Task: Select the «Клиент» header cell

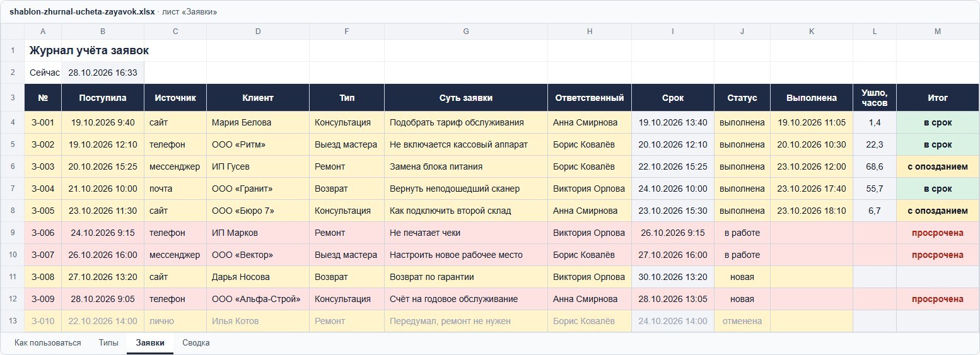Action: pos(258,98)
